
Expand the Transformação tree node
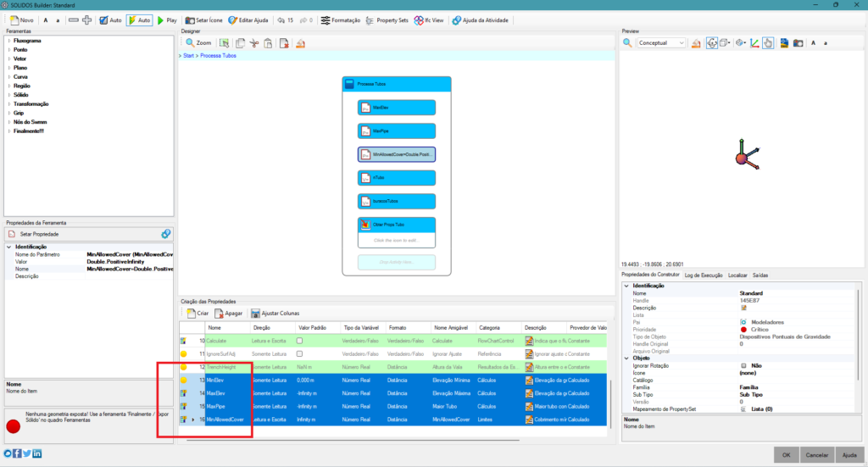pyautogui.click(x=9, y=103)
